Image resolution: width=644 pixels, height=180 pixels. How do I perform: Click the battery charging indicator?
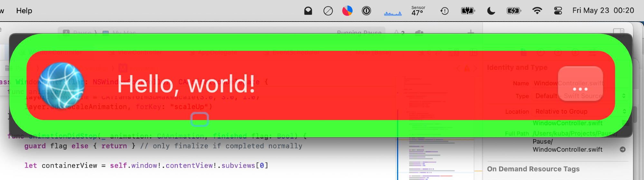coord(513,11)
